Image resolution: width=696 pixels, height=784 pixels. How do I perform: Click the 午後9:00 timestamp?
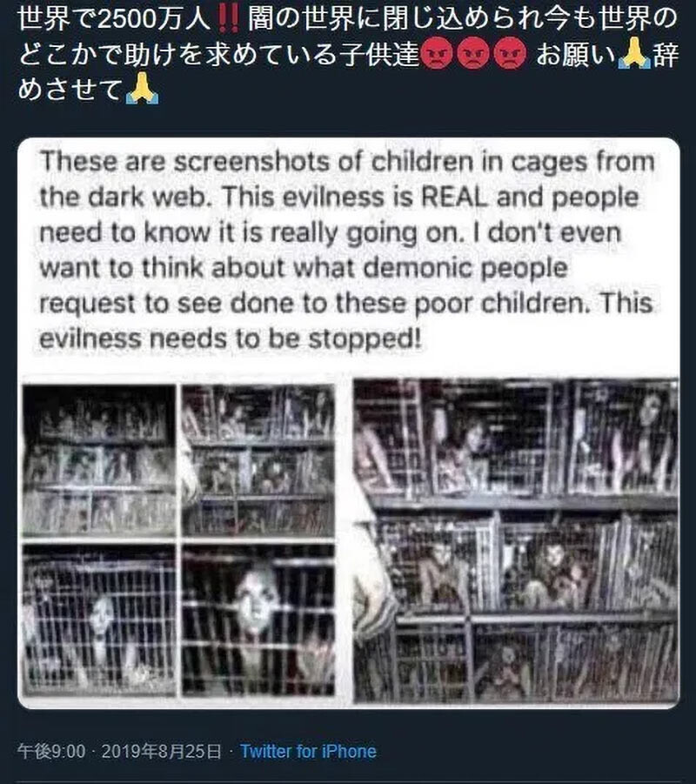pyautogui.click(x=51, y=751)
